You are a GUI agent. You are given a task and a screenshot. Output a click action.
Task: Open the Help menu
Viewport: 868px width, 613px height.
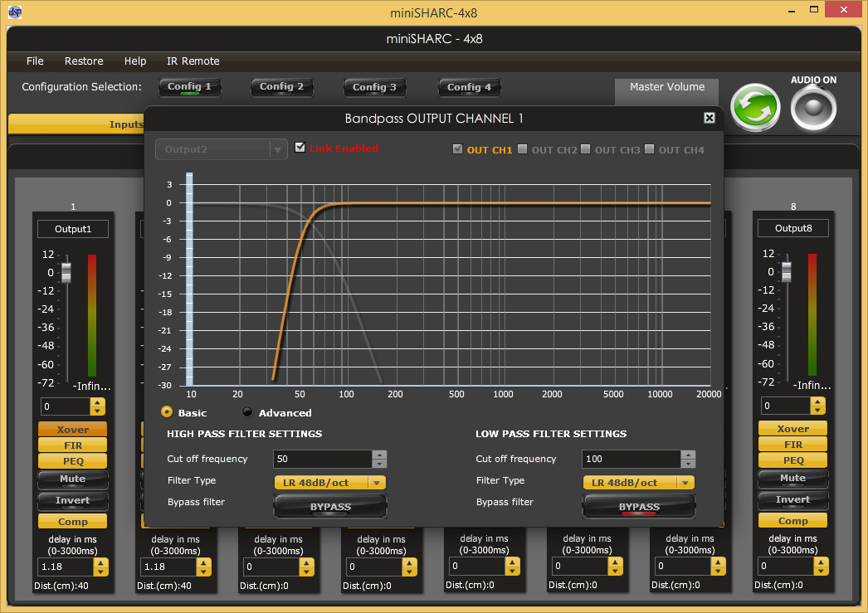(x=135, y=61)
